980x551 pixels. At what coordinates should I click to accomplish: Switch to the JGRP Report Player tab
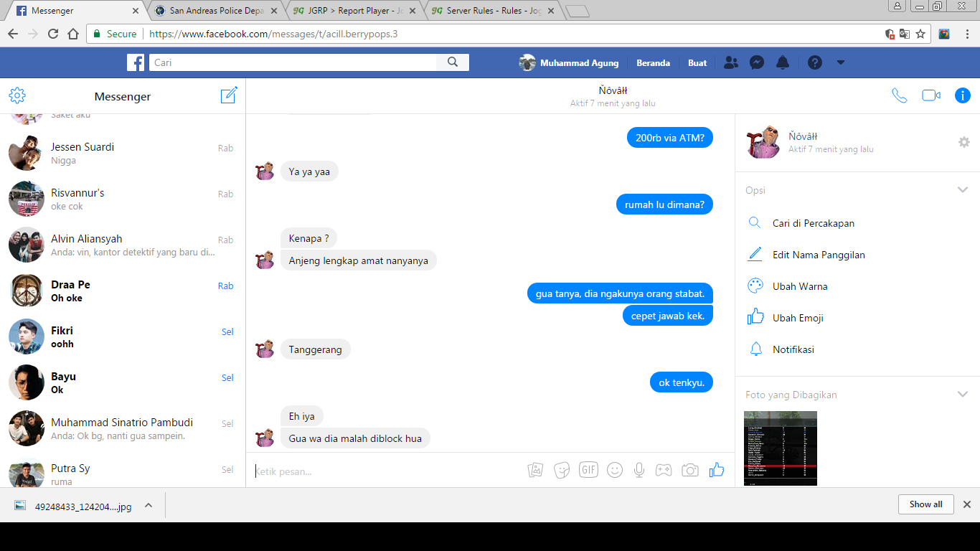point(355,11)
